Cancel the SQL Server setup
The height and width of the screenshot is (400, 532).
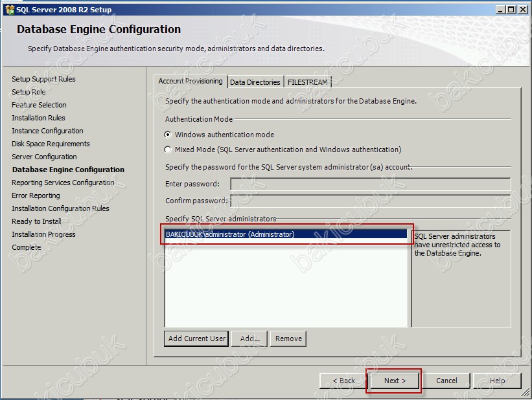coord(446,381)
